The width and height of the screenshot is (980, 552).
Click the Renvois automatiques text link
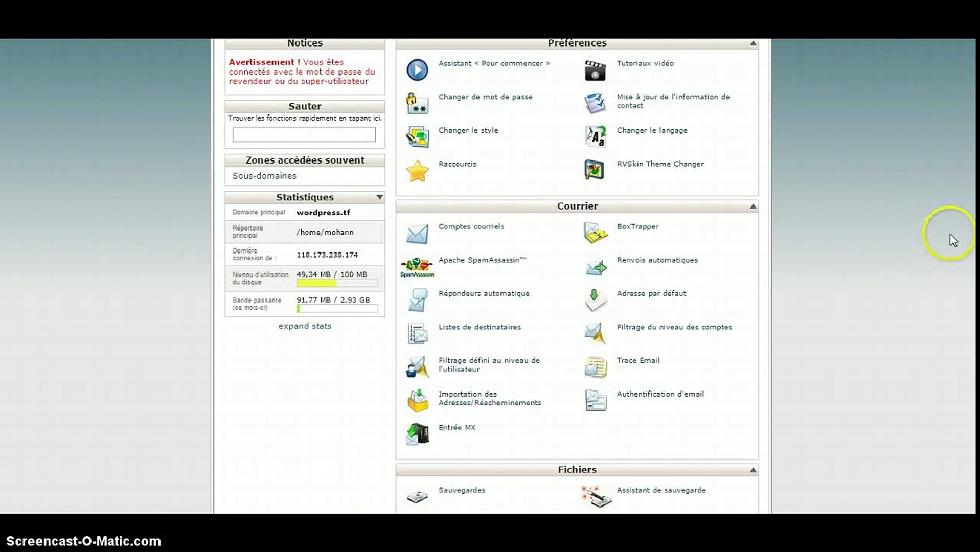pyautogui.click(x=657, y=260)
